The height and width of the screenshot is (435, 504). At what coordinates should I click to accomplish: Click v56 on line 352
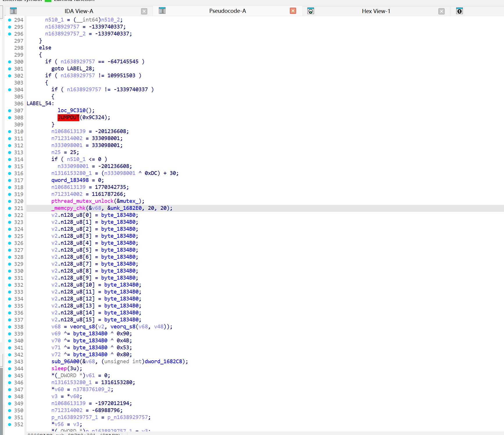coord(59,424)
